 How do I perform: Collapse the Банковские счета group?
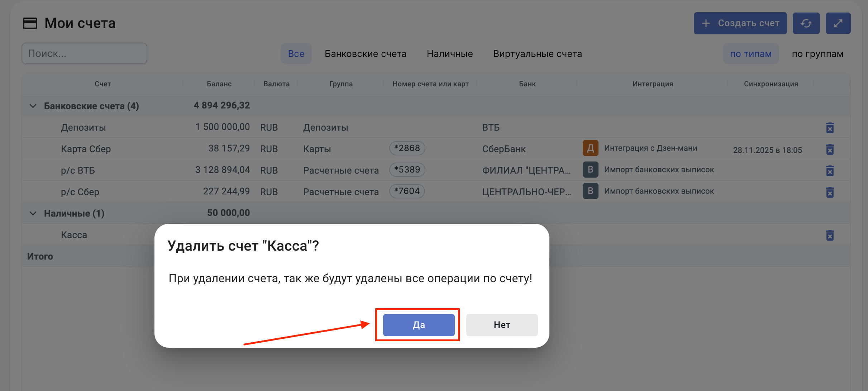point(33,106)
